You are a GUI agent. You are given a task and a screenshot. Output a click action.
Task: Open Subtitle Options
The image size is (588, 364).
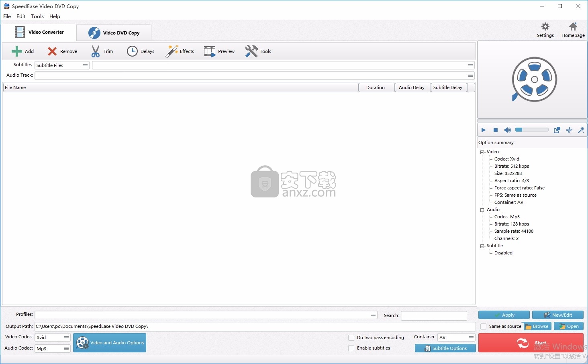click(x=445, y=348)
